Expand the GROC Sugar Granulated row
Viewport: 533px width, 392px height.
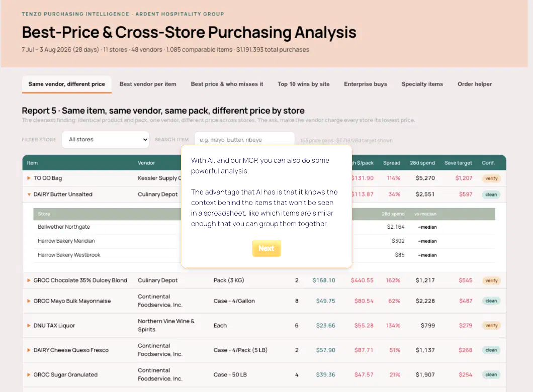pos(29,375)
